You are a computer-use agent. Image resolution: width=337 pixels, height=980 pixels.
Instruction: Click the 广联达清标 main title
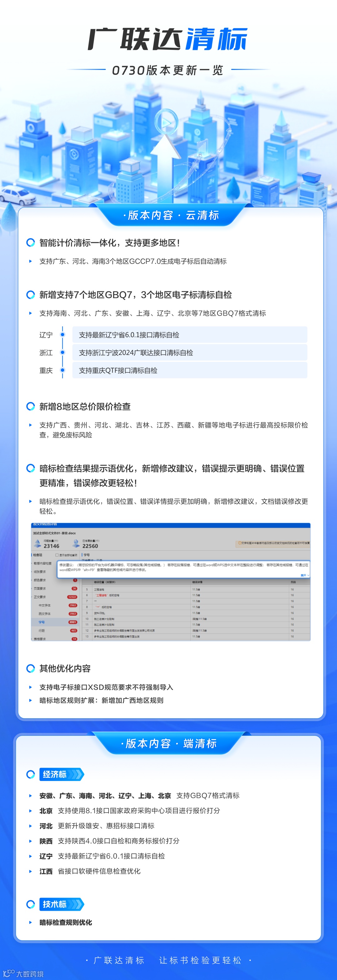point(168,39)
